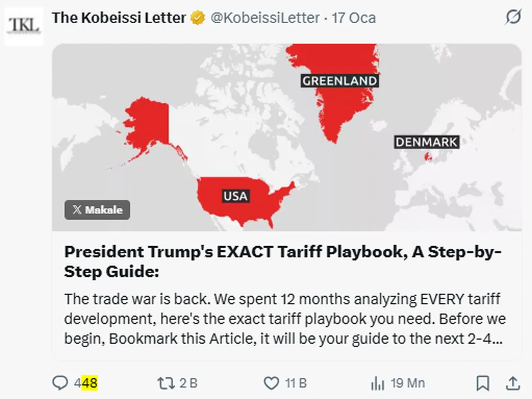Click the DENMARK label on the map
Viewport: 532px width, 399px height.
click(x=426, y=142)
